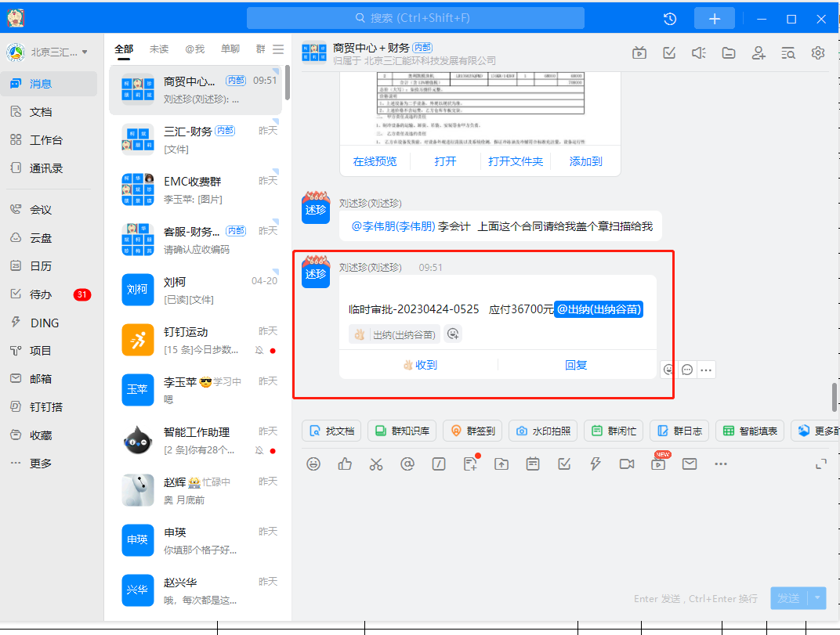Open the send button dropdown arrow
Screen dimensions: 840x635
point(818,598)
